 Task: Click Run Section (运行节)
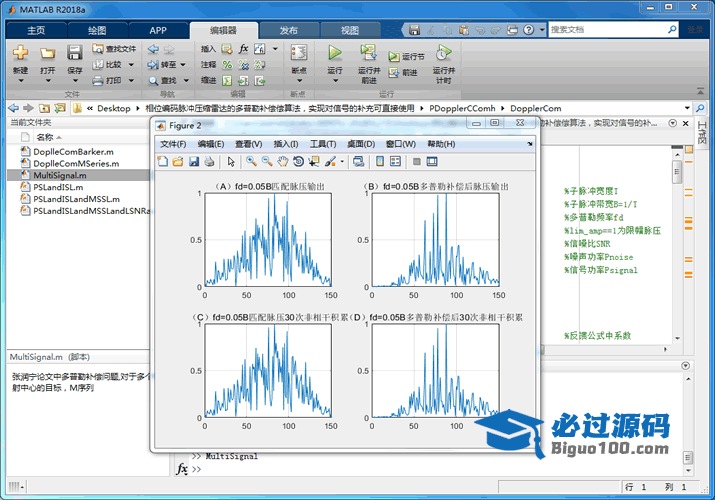click(406, 57)
